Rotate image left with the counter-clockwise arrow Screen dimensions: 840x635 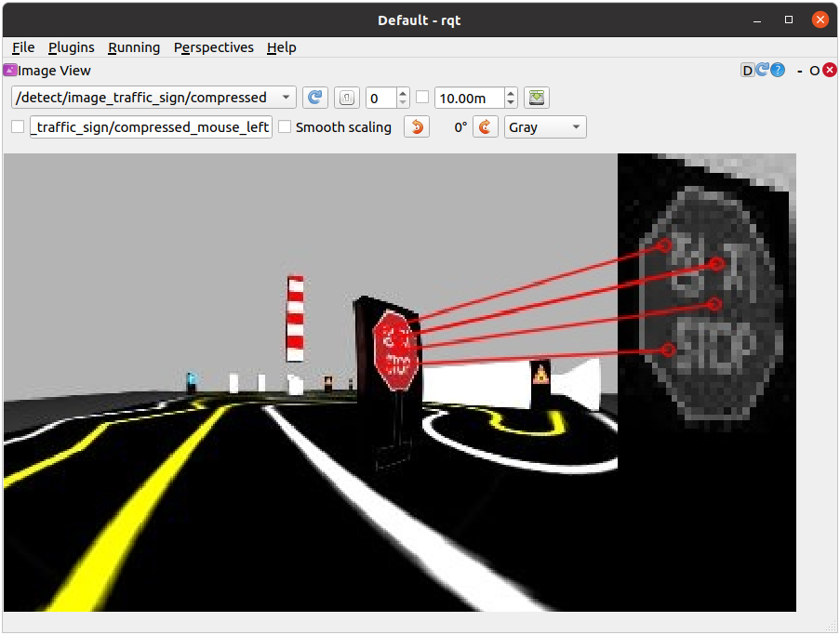click(x=417, y=127)
